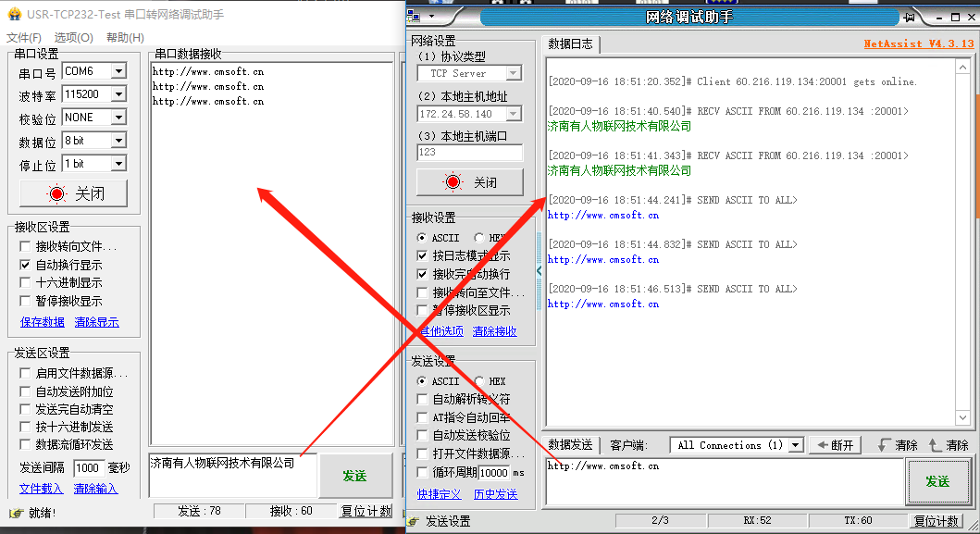This screenshot has width=980, height=534.
Task: Click the 发送设置 hand icon in status bar
Action: (x=415, y=521)
